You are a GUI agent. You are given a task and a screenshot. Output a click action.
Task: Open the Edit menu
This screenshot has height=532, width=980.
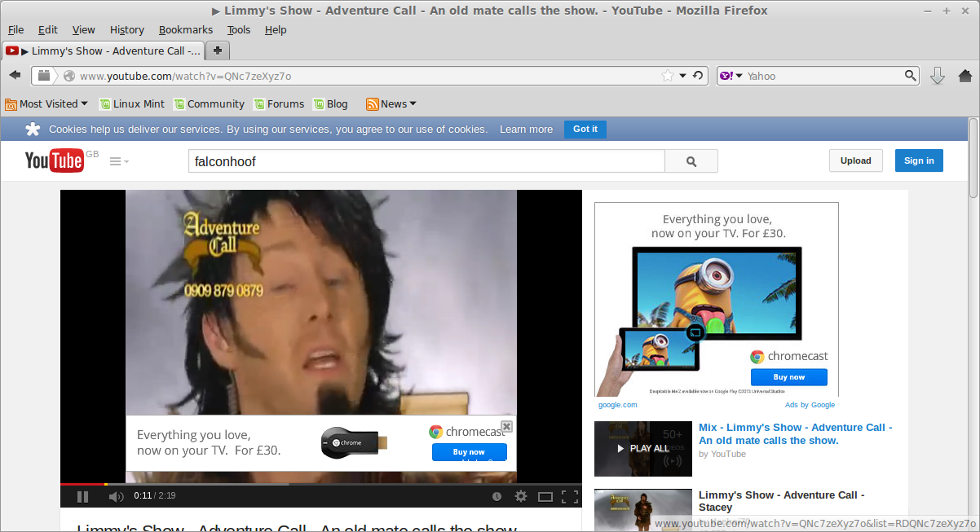click(48, 29)
